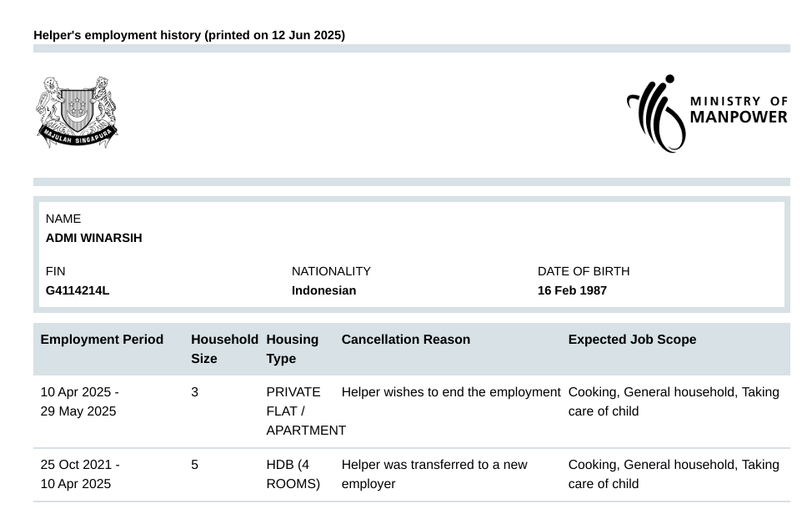Click the period 25 Oct 2021 - 10 Apr 2025
This screenshot has height=529, width=812.
click(x=80, y=474)
